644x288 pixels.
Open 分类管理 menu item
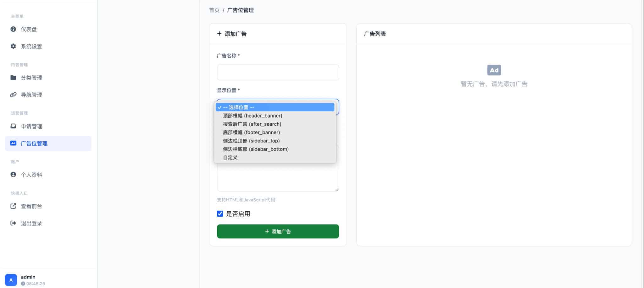point(48,78)
